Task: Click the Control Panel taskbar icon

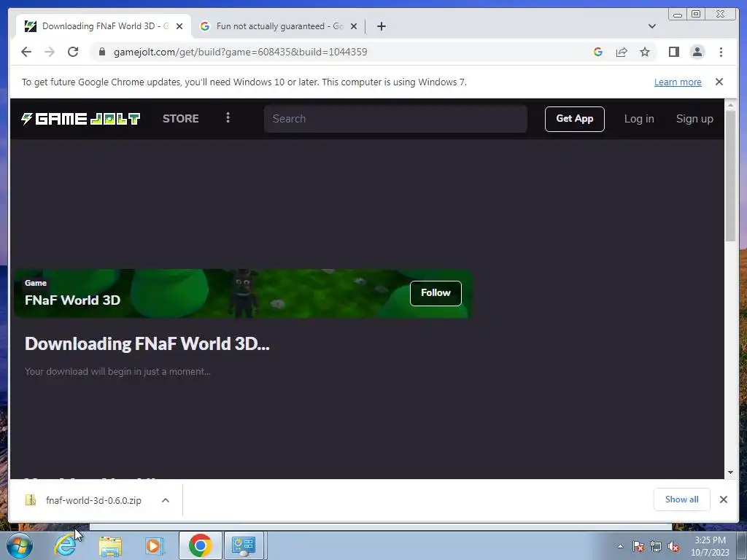Action: pos(244,545)
